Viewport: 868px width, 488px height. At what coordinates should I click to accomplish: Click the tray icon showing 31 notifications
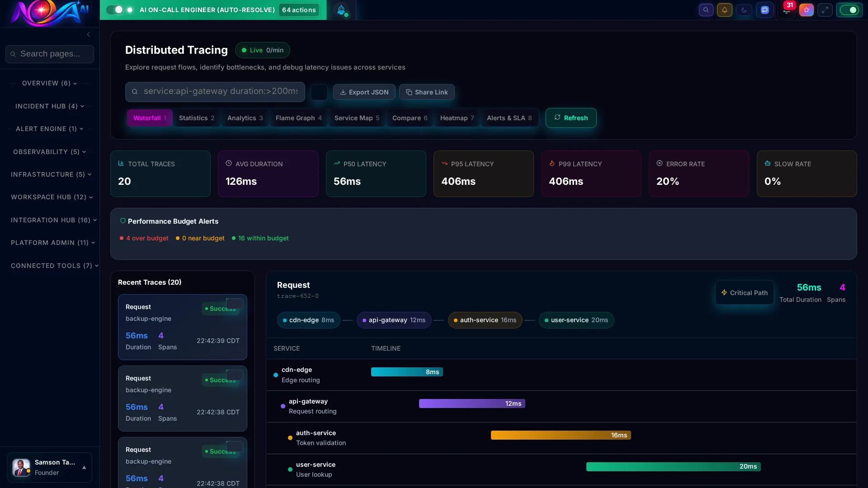coord(787,10)
